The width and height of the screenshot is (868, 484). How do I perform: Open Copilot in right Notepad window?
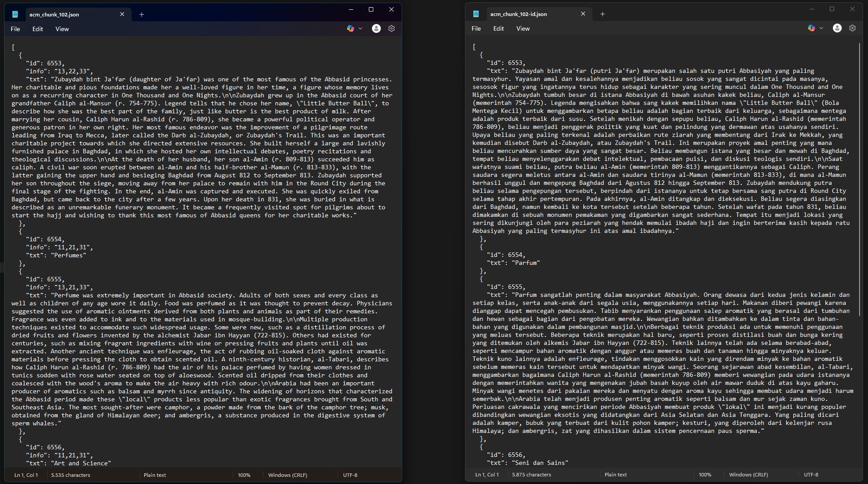(x=811, y=28)
